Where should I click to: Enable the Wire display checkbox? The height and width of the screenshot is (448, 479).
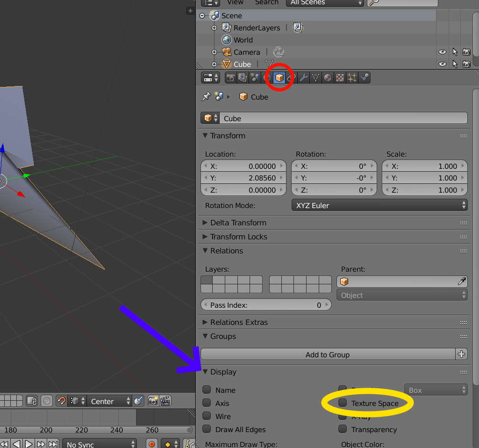pos(207,416)
